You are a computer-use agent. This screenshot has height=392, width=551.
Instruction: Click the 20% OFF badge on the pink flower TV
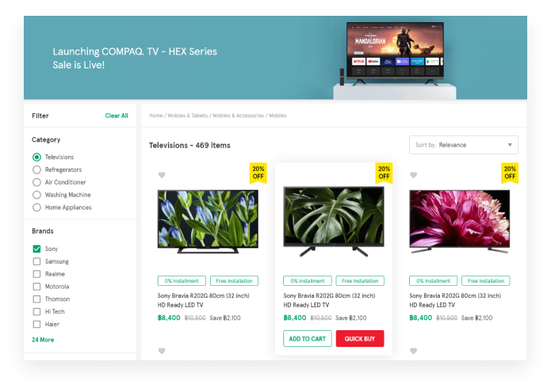click(510, 173)
